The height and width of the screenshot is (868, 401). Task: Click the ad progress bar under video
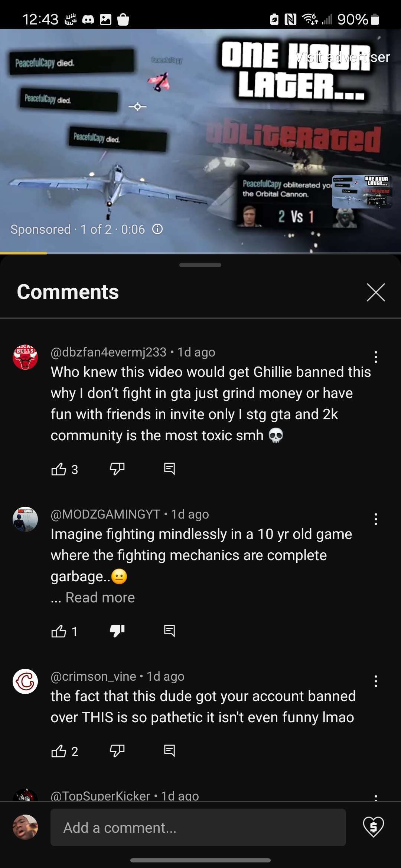click(200, 253)
